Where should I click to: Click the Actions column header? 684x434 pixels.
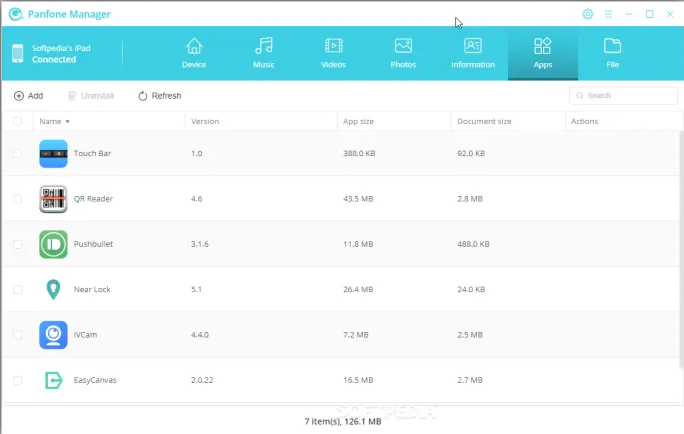pos(585,121)
